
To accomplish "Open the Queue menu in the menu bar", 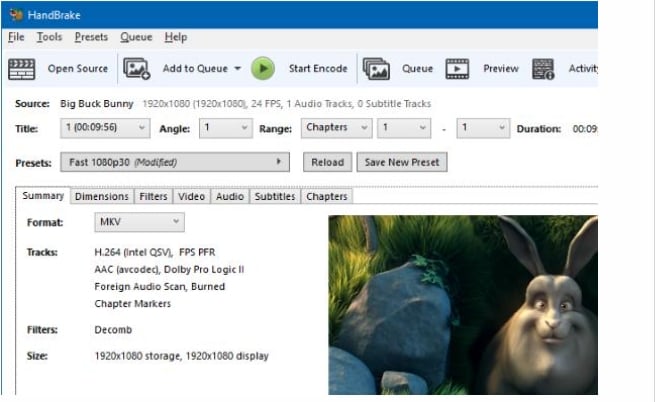I will coord(136,37).
